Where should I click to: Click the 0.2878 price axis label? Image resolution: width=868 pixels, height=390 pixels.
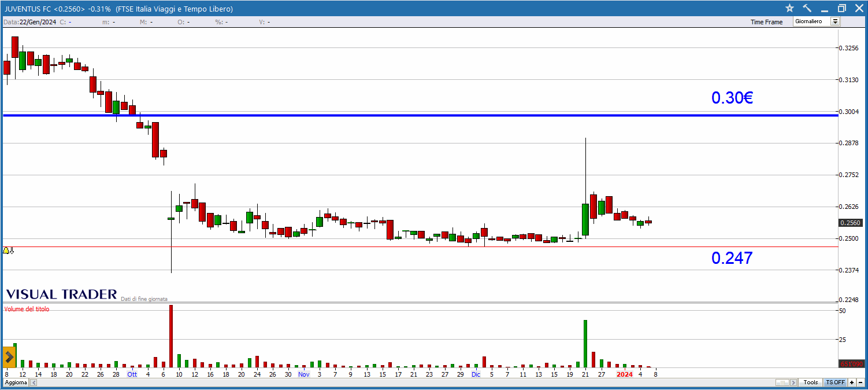[x=850, y=144]
